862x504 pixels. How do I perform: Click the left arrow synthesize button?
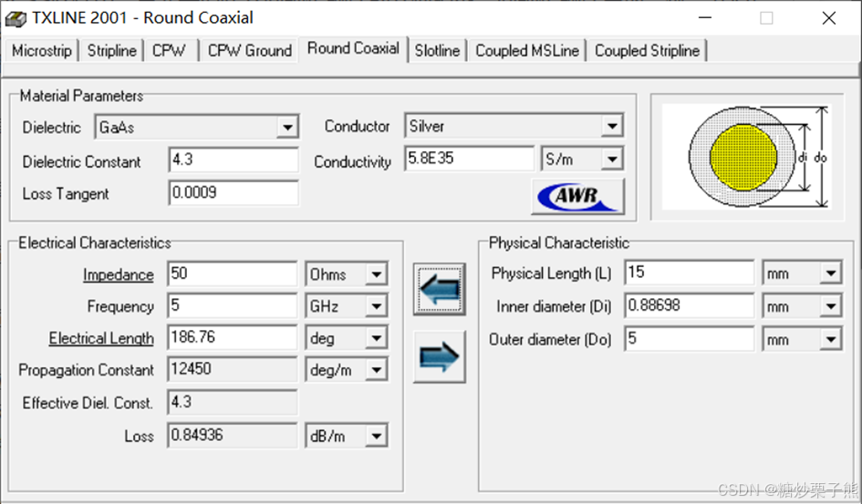[440, 289]
